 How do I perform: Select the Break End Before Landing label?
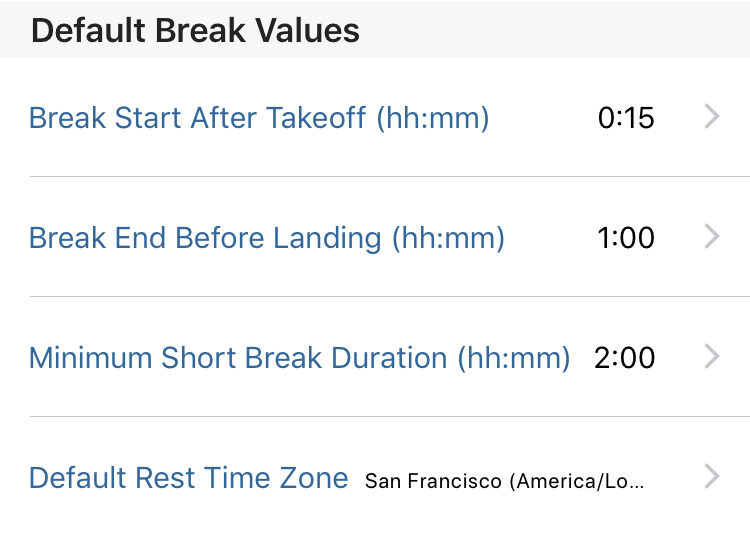tap(267, 238)
